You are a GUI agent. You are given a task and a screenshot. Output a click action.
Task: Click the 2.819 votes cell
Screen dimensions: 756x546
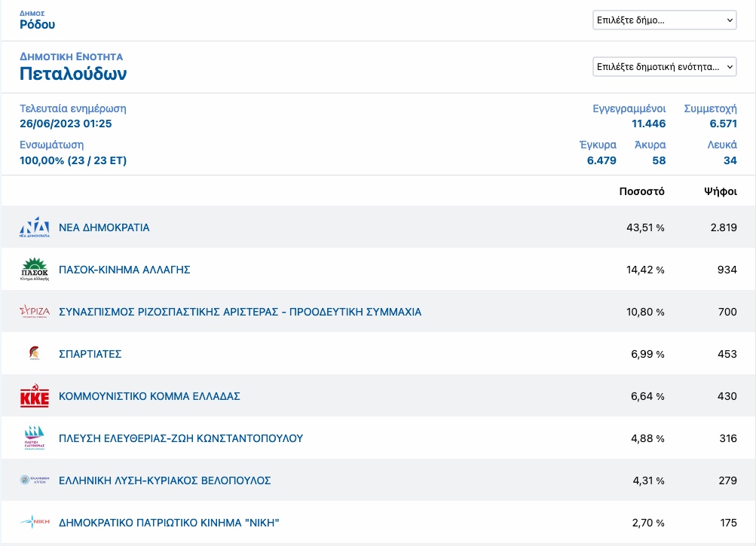724,227
